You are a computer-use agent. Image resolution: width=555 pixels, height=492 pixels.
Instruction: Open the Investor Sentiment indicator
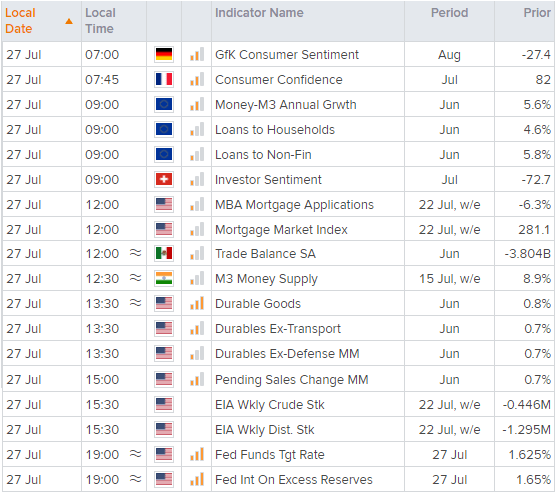pos(268,180)
